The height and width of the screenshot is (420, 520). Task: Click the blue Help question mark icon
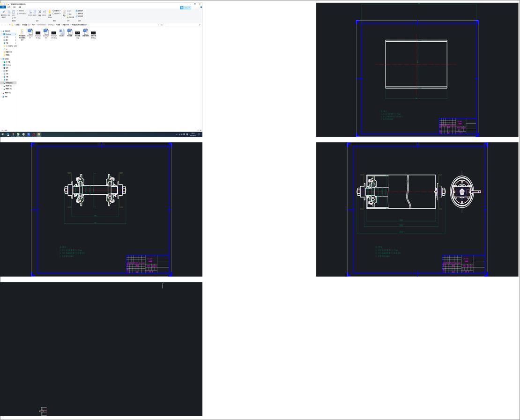(201, 7)
